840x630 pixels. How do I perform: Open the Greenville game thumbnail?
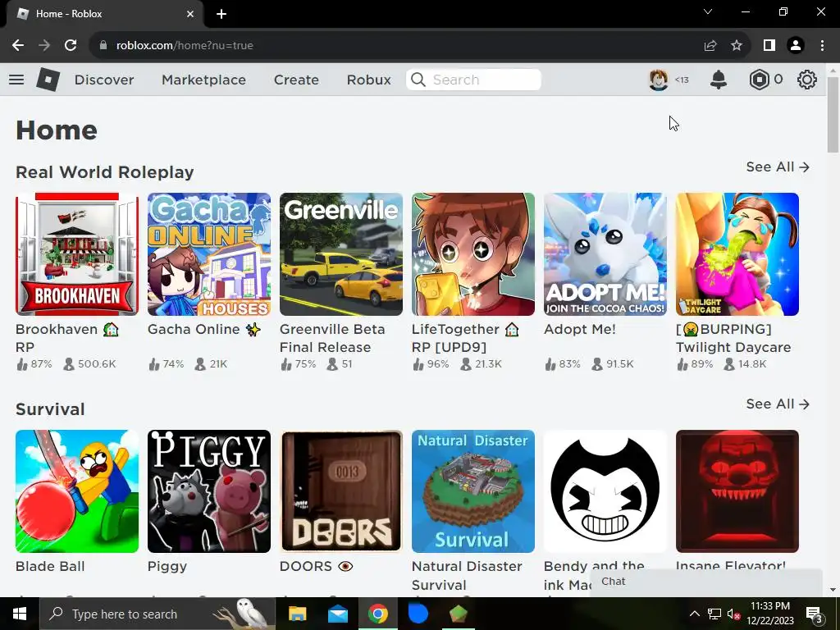341,254
